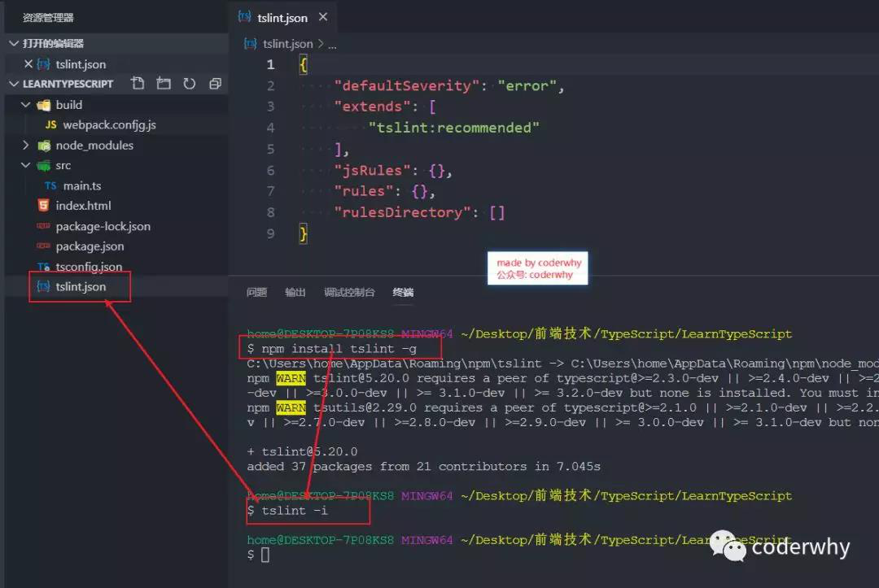Screen dimensions: 879x588
Task: Click the npm icon beside package.json
Action: tap(43, 246)
